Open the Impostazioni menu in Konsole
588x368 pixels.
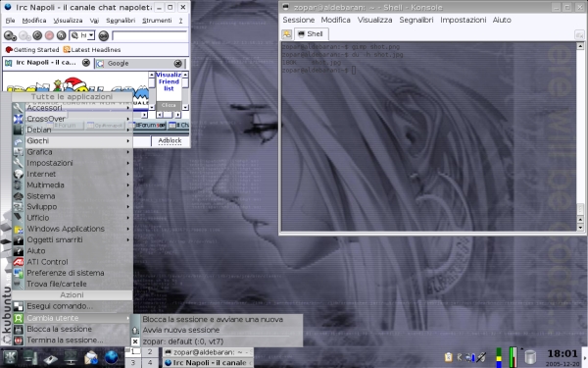(x=464, y=20)
